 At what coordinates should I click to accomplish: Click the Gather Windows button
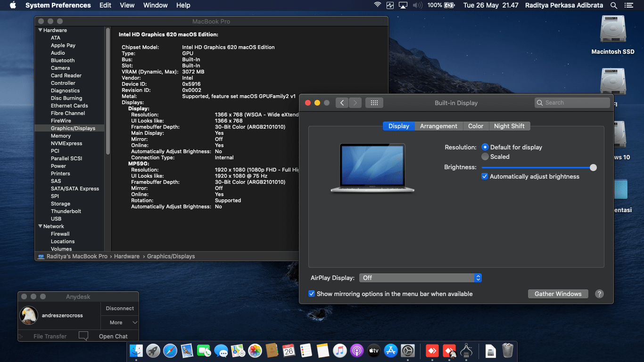point(558,294)
